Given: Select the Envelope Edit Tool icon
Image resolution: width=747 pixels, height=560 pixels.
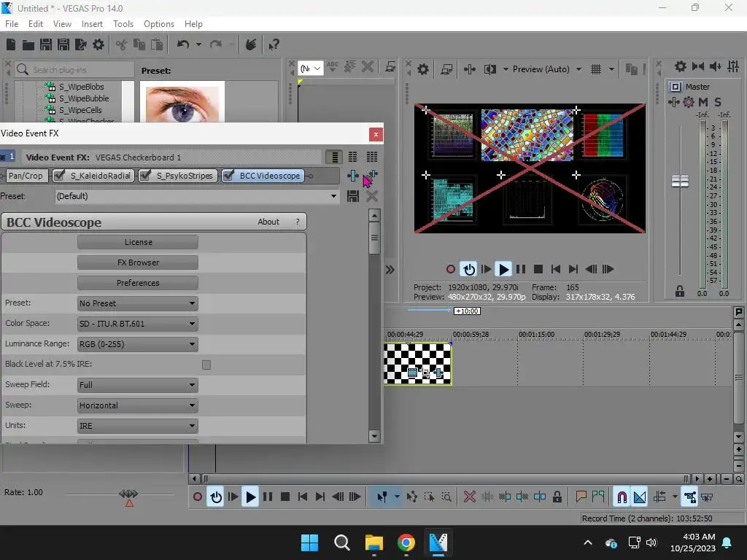Looking at the screenshot, I should click(411, 497).
